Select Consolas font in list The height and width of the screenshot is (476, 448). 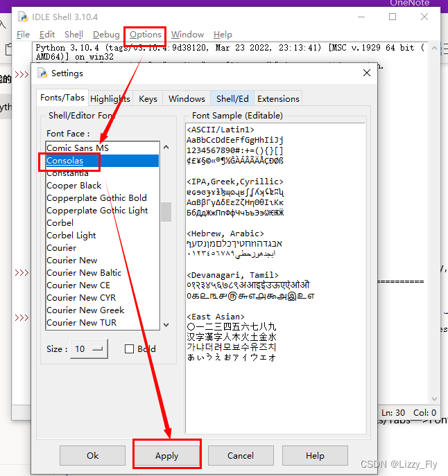102,161
